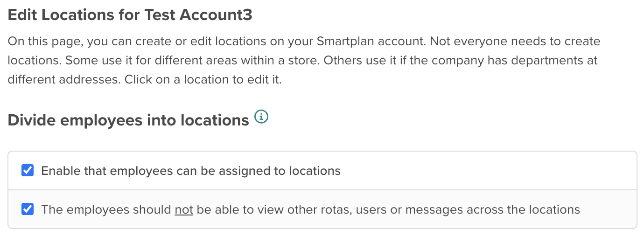Uncheck Enable that employees can be assigned checkbox
This screenshot has width=644, height=236.
coord(28,171)
